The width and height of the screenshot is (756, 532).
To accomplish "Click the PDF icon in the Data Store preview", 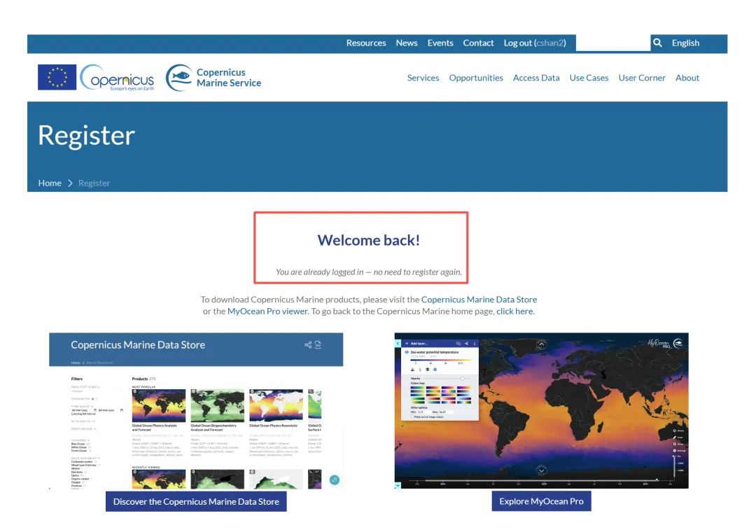I will coord(318,345).
